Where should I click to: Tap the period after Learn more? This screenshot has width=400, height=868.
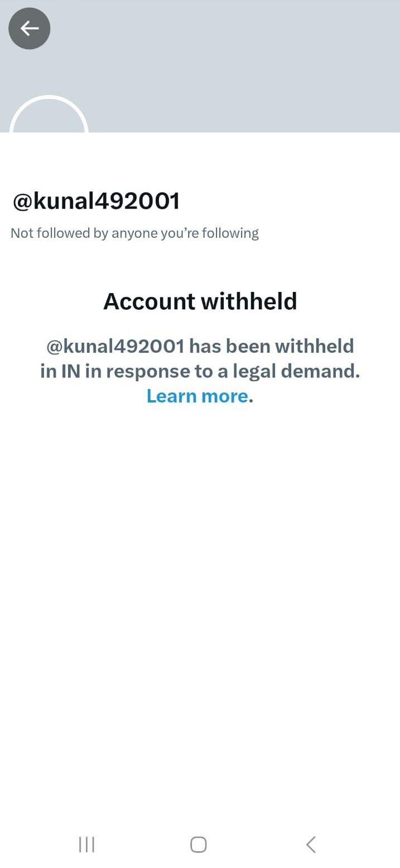click(x=251, y=401)
